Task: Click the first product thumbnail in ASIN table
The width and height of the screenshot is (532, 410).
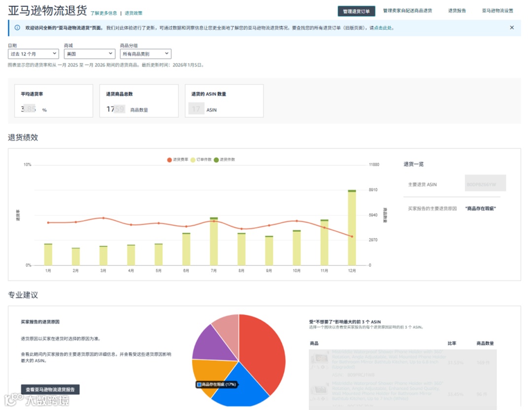Action: pyautogui.click(x=319, y=359)
